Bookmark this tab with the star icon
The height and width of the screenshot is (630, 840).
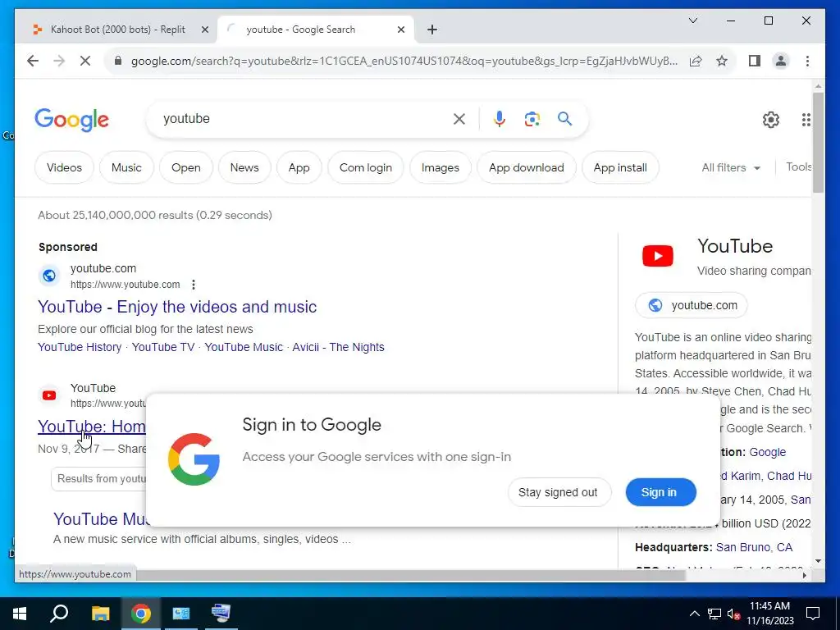pyautogui.click(x=722, y=61)
